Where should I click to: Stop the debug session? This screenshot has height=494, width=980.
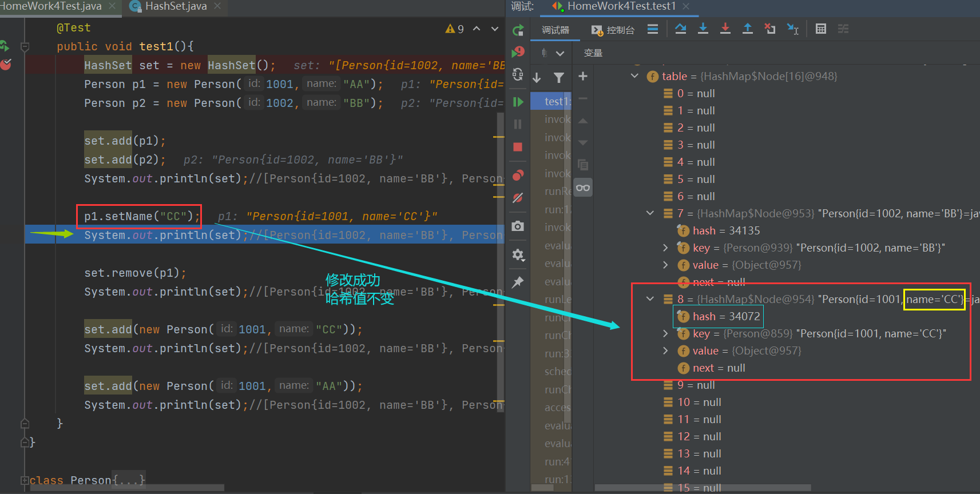[518, 147]
